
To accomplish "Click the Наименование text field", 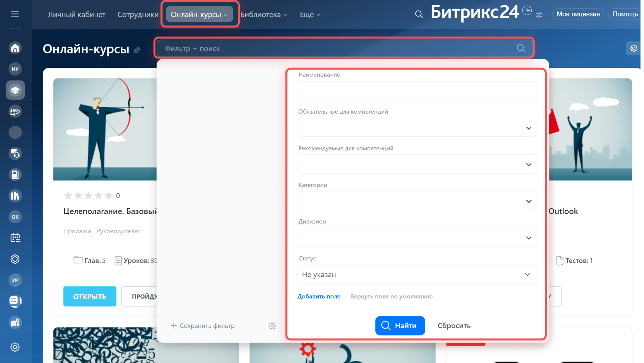I will pos(417,91).
